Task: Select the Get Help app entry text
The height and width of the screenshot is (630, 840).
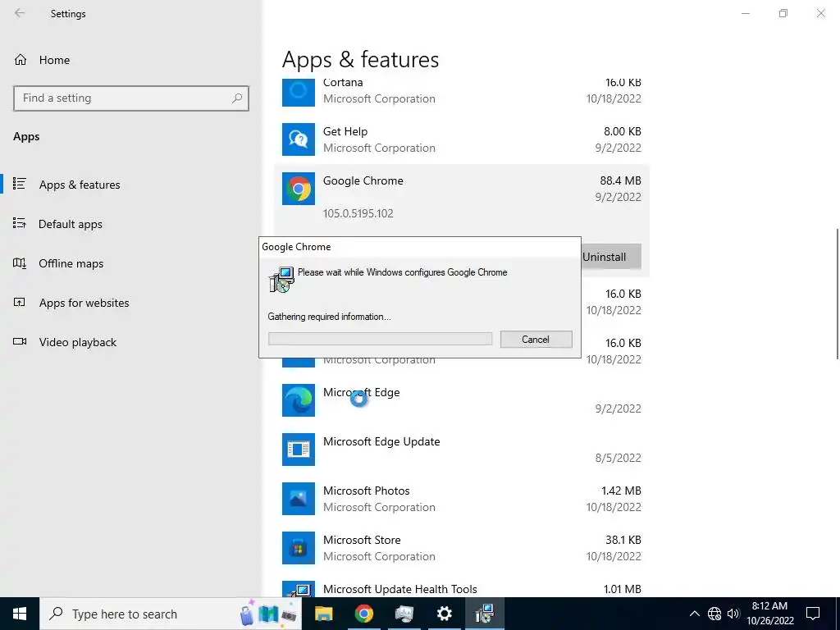Action: 345,131
